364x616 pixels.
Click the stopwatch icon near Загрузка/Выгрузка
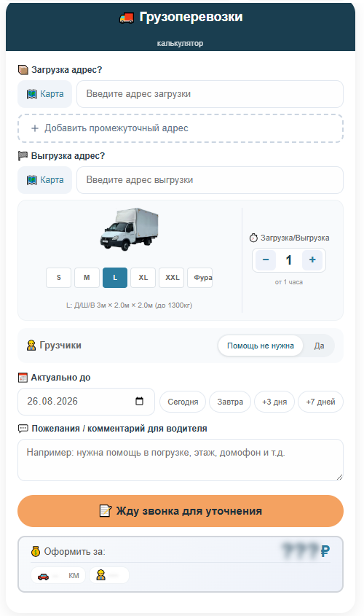click(254, 238)
